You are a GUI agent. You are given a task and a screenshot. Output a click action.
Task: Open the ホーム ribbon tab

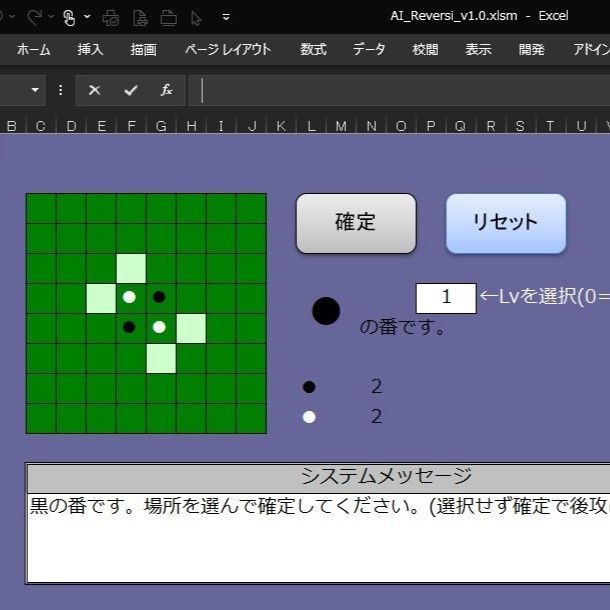33,49
